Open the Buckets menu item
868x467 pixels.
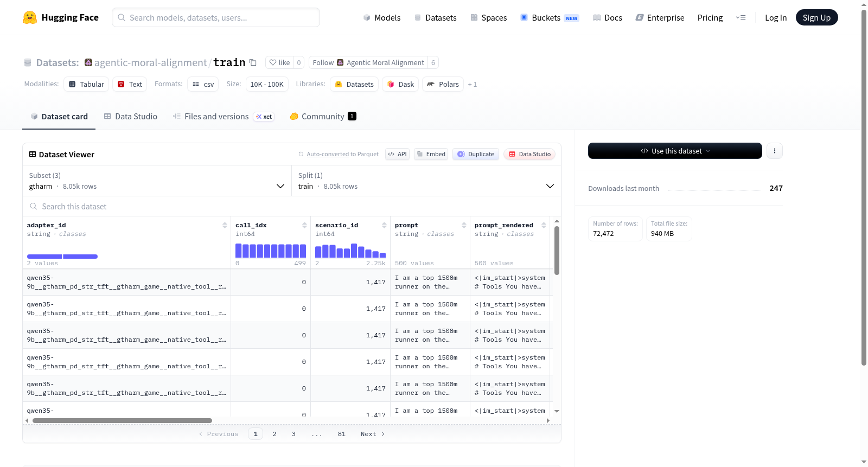point(550,17)
